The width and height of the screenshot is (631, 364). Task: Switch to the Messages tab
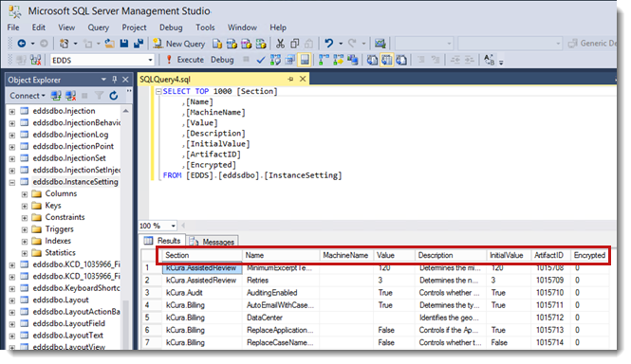(x=213, y=242)
